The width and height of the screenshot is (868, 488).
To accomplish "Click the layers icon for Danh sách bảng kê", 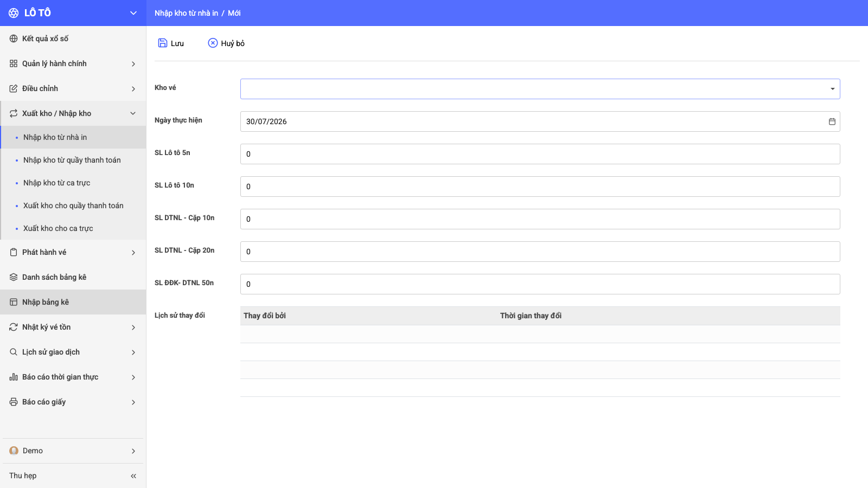I will pos(14,277).
